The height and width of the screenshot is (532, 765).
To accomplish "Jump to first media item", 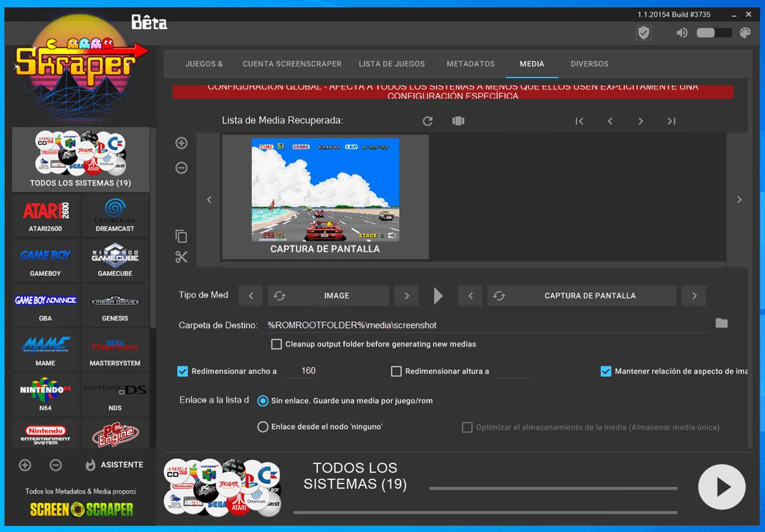I will [580, 121].
